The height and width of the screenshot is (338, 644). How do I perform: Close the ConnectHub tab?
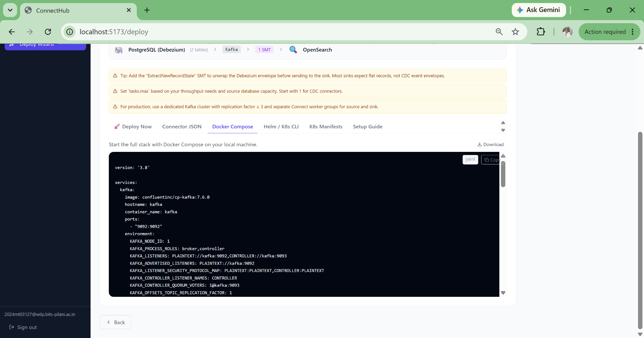[x=129, y=10]
